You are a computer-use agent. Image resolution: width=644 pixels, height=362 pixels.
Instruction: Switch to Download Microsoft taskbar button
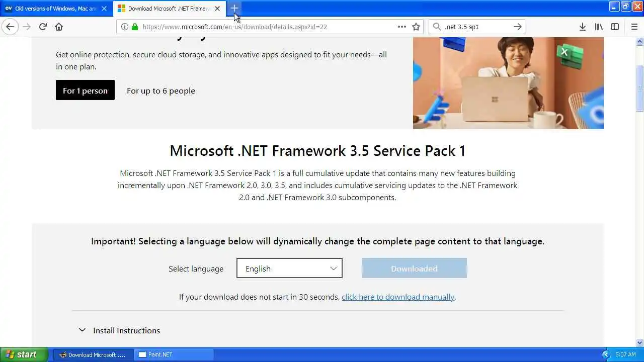click(93, 354)
